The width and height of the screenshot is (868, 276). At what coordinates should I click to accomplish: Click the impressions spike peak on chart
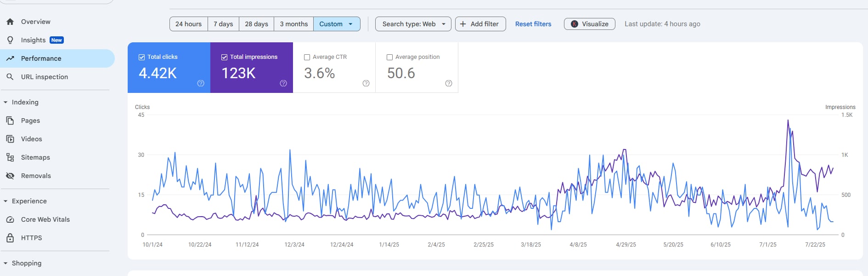(788, 121)
